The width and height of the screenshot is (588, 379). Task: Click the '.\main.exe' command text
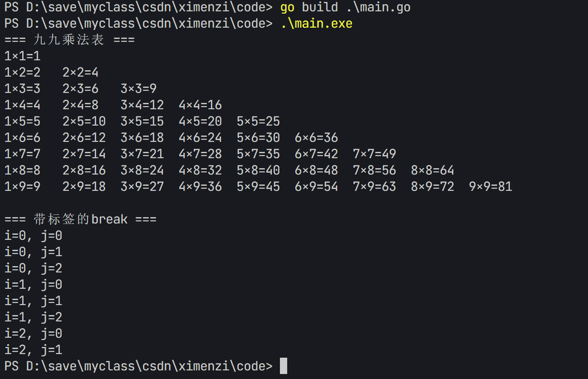[316, 24]
